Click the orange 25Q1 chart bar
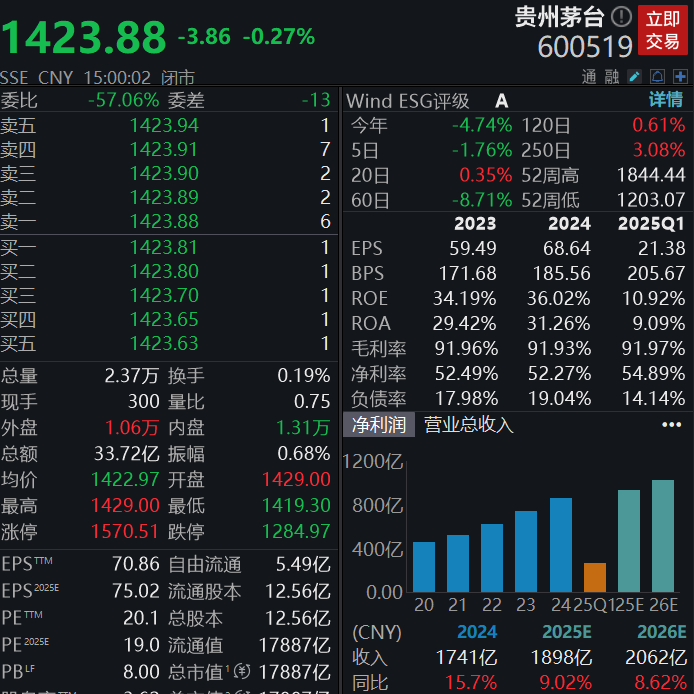This screenshot has height=694, width=694. tap(595, 578)
